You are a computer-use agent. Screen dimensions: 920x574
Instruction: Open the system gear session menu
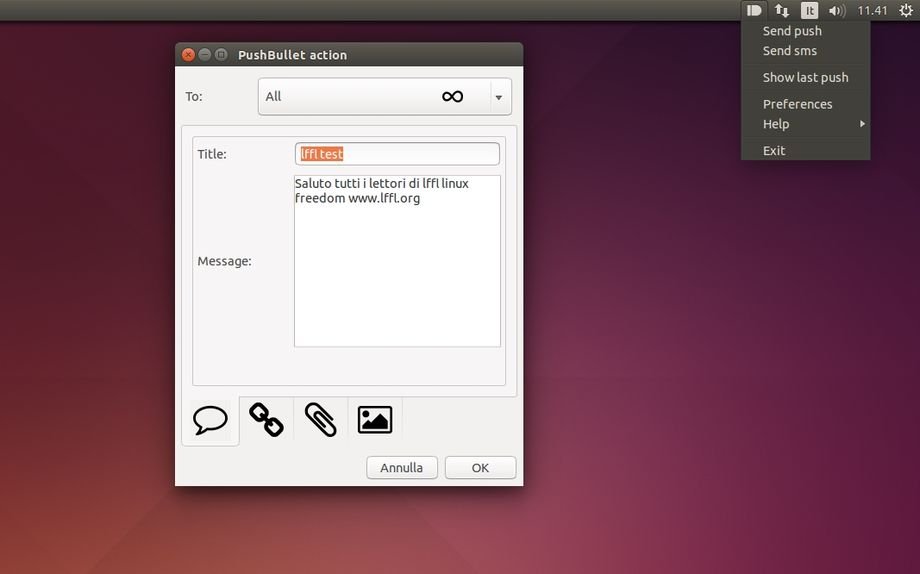[904, 10]
